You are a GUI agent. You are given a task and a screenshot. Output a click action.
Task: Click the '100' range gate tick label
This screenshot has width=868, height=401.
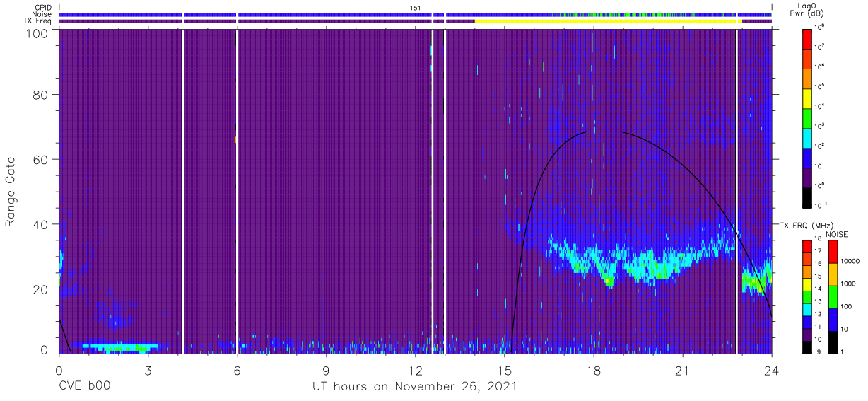38,33
